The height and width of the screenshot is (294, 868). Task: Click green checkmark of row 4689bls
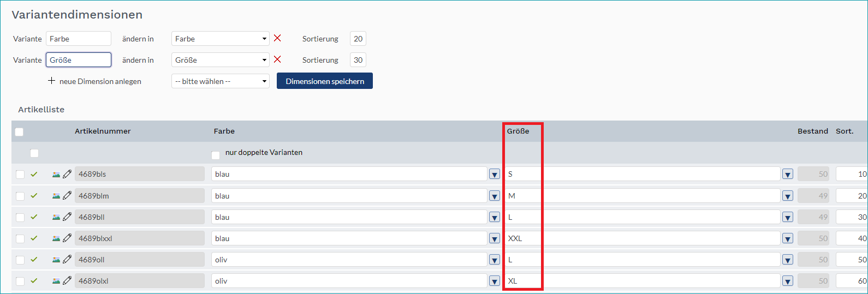pyautogui.click(x=34, y=174)
